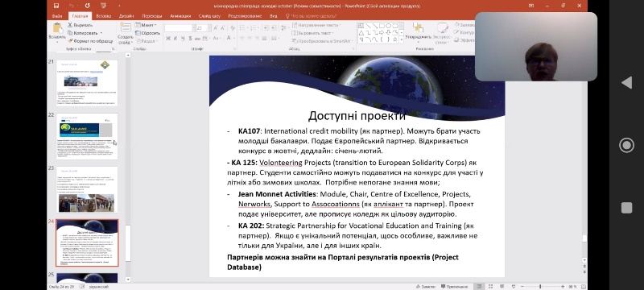Expand shapes gallery more arrow
This screenshot has width=644, height=290.
[402, 39]
